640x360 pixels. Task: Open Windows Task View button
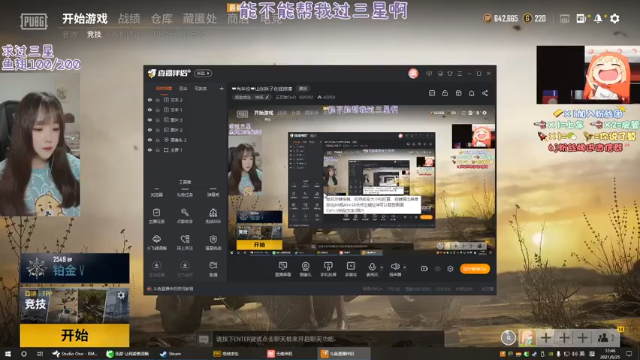40,354
